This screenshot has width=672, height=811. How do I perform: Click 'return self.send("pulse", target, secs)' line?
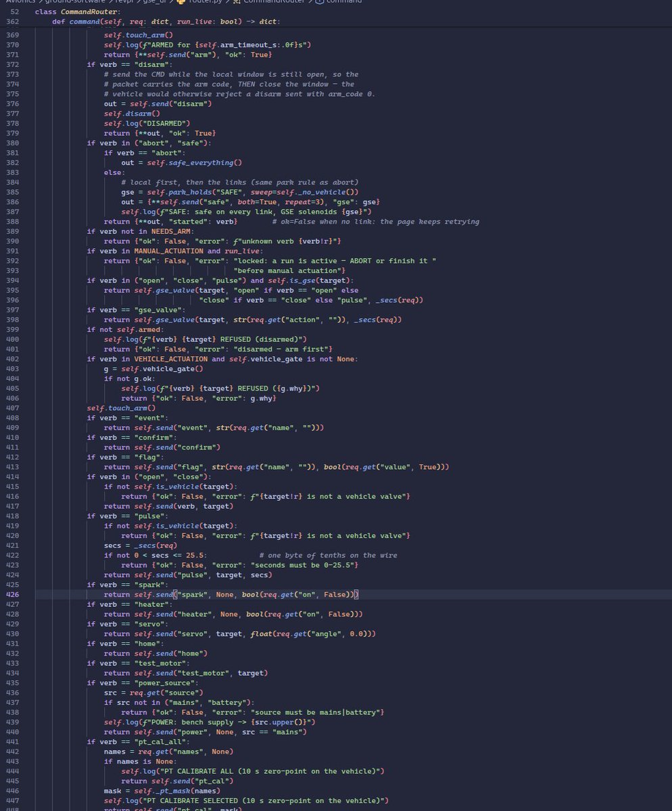point(188,575)
